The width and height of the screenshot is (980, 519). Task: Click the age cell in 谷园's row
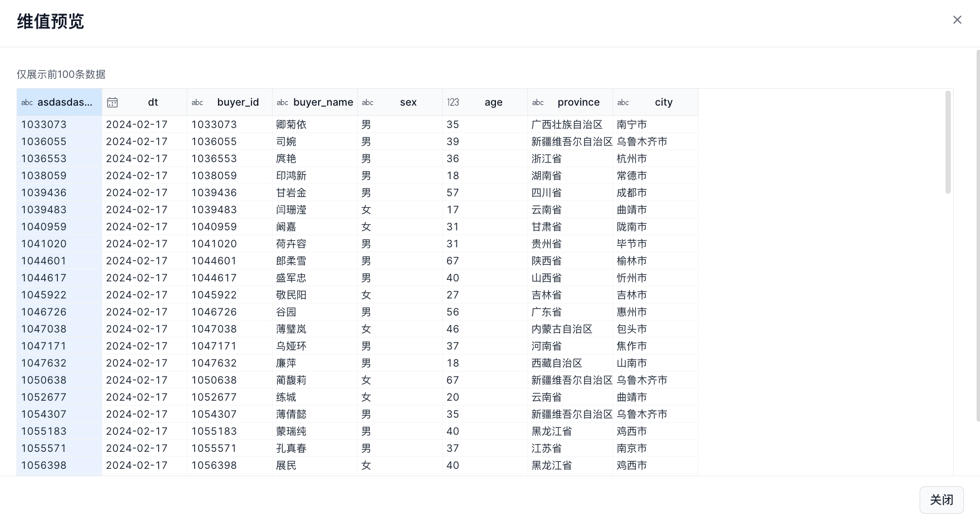453,312
